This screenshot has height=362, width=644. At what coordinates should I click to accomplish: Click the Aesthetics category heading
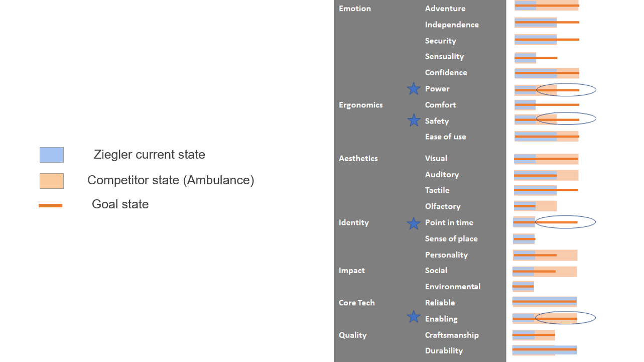pyautogui.click(x=358, y=158)
